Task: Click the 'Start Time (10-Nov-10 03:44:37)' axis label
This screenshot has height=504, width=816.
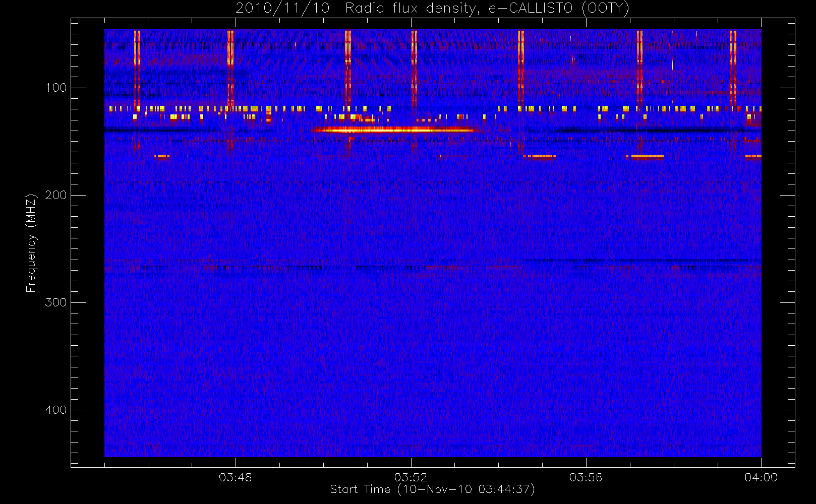Action: [x=432, y=489]
